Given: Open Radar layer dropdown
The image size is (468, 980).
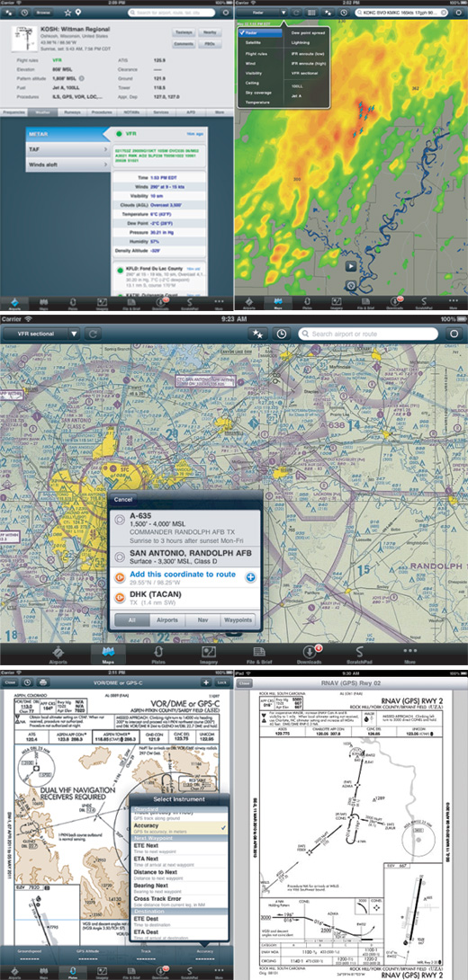Looking at the screenshot, I should click(264, 13).
